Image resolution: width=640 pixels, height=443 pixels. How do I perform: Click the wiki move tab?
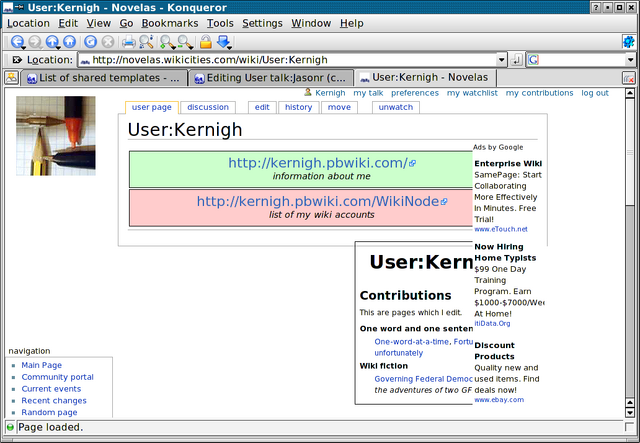(339, 107)
